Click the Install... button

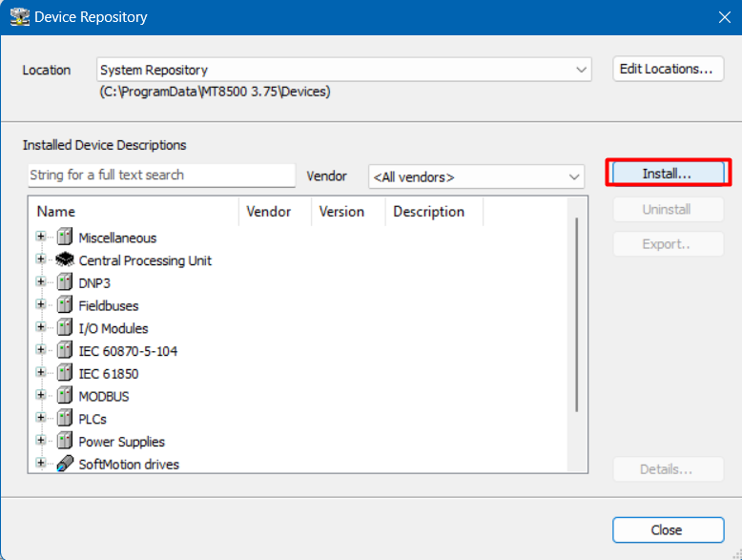coord(668,174)
